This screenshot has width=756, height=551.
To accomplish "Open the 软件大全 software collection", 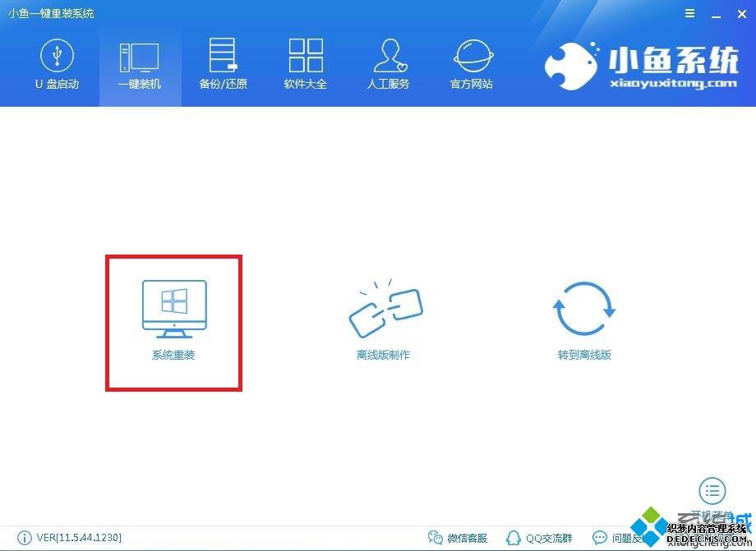I will [305, 65].
